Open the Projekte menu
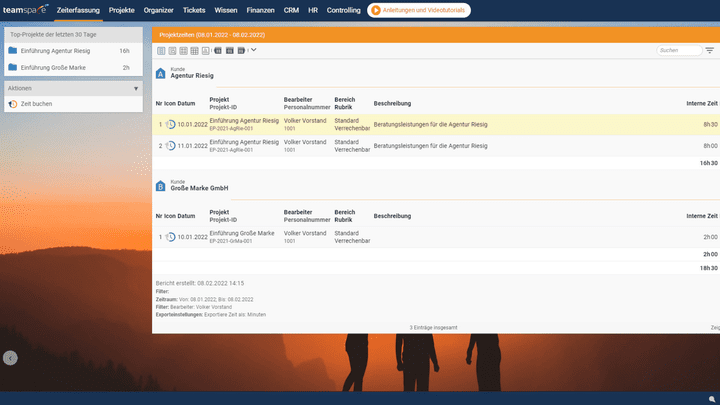 (121, 10)
